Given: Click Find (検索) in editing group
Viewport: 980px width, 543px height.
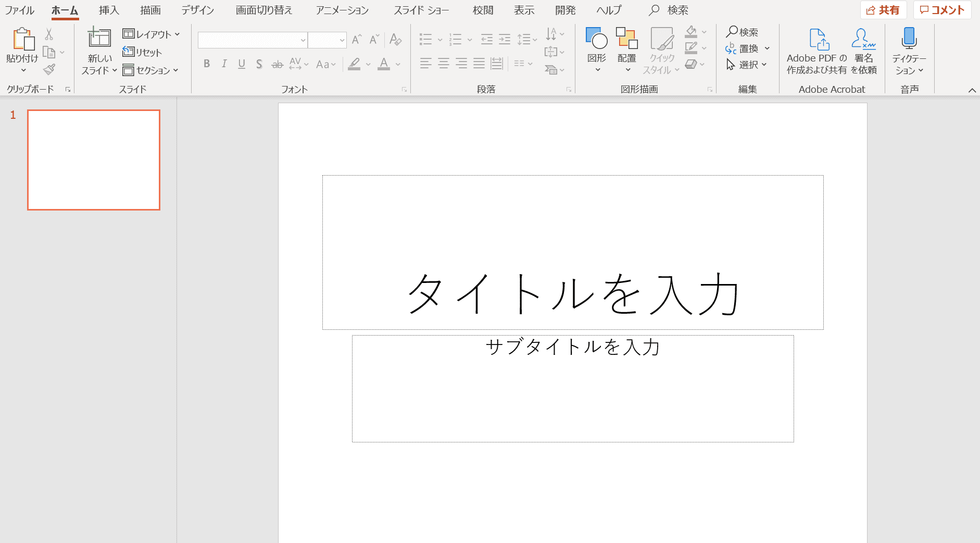Looking at the screenshot, I should tap(743, 32).
